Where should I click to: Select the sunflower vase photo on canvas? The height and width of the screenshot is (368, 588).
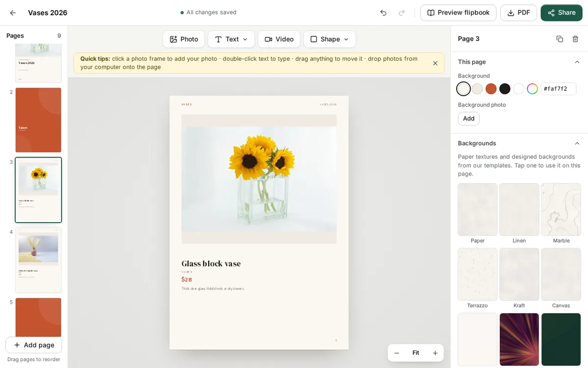coord(259,179)
